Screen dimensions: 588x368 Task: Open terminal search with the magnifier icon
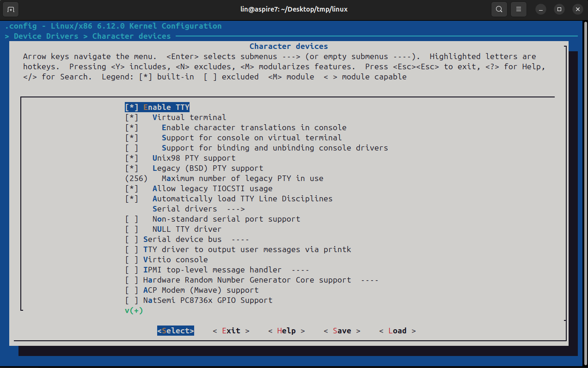(x=499, y=9)
